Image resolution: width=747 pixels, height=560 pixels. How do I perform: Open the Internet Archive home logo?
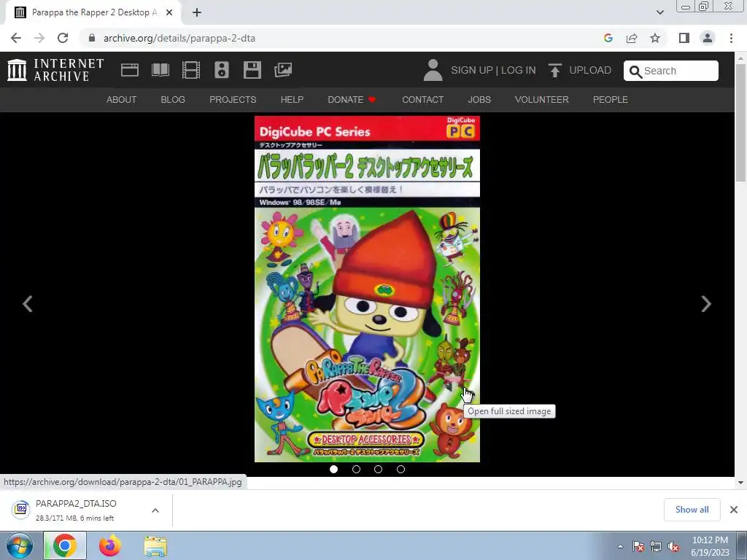point(55,70)
